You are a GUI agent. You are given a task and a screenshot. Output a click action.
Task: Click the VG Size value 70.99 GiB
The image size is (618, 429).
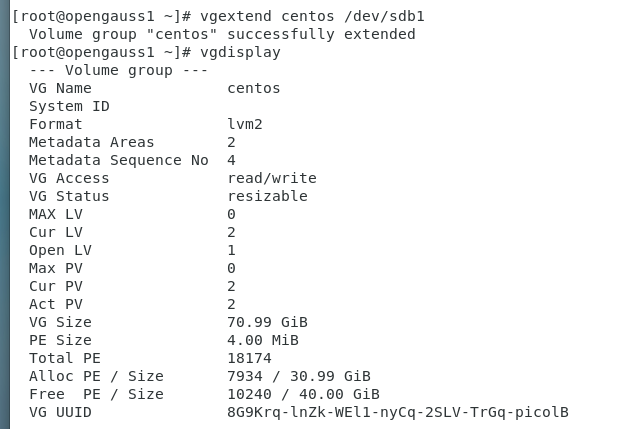267,322
